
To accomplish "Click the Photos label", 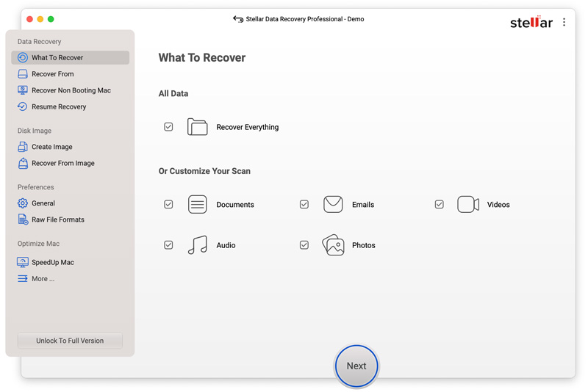I will click(x=363, y=245).
